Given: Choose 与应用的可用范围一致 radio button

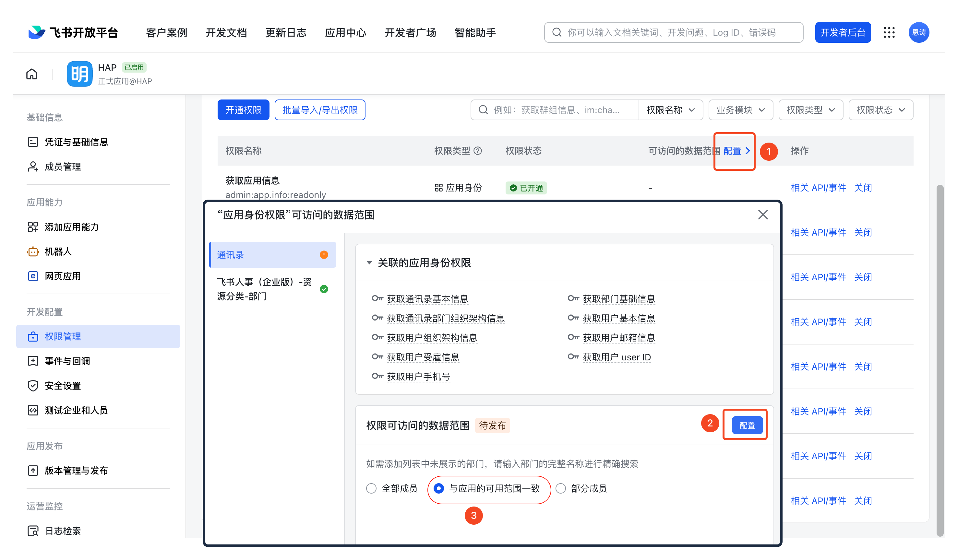Looking at the screenshot, I should point(439,489).
